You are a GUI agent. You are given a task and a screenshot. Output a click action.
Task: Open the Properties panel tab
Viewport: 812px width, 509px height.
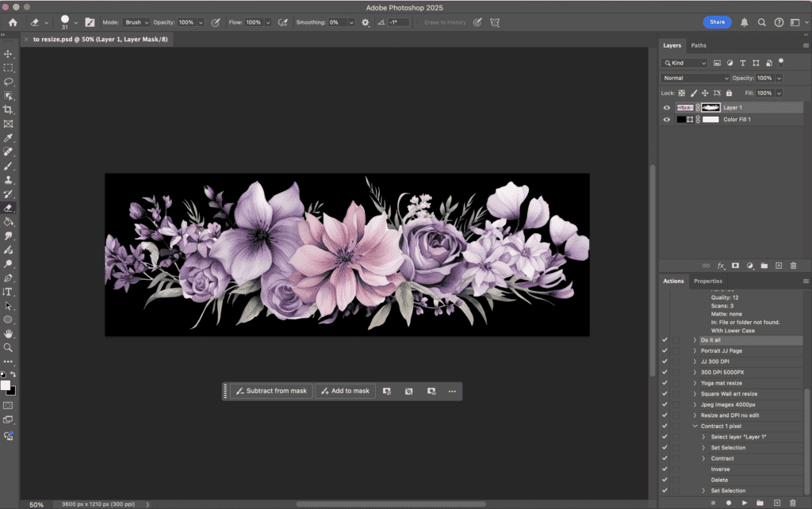coord(707,281)
